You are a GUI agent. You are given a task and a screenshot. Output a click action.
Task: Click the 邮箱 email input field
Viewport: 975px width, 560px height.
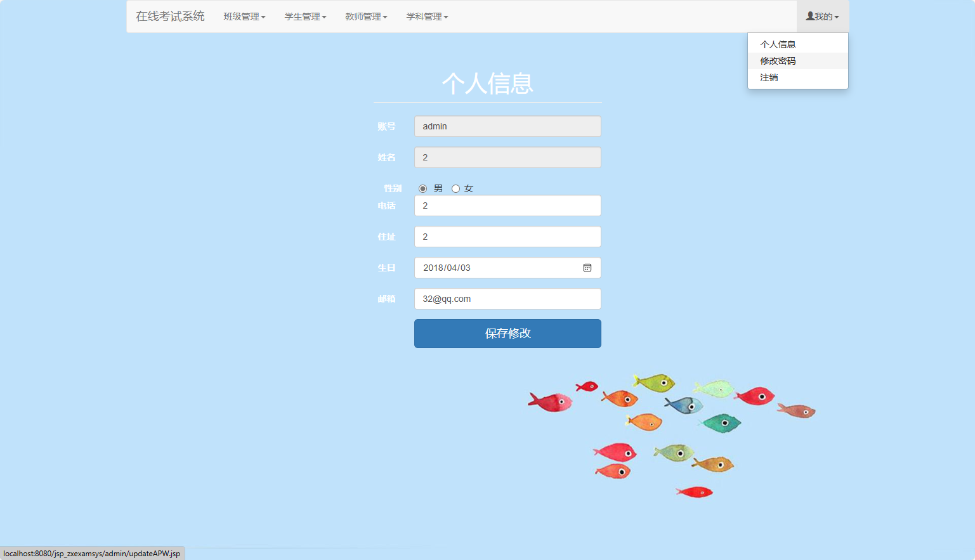pos(507,299)
